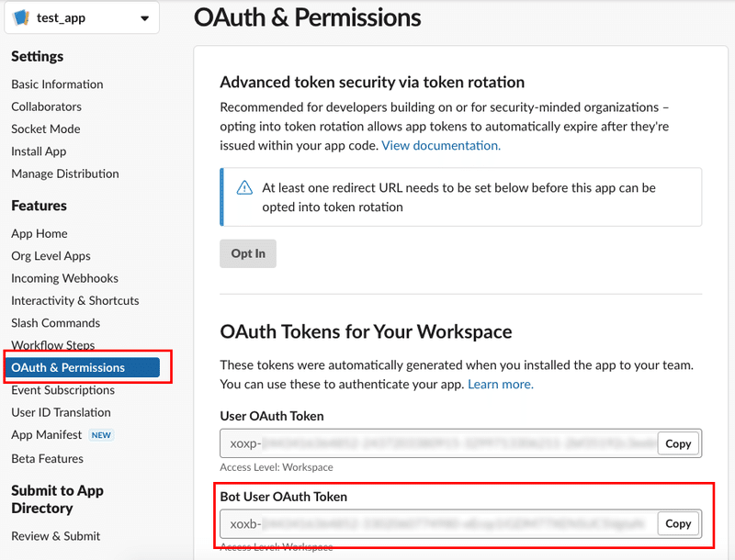The height and width of the screenshot is (560, 735).
Task: Go to Event Subscriptions
Action: coord(62,390)
